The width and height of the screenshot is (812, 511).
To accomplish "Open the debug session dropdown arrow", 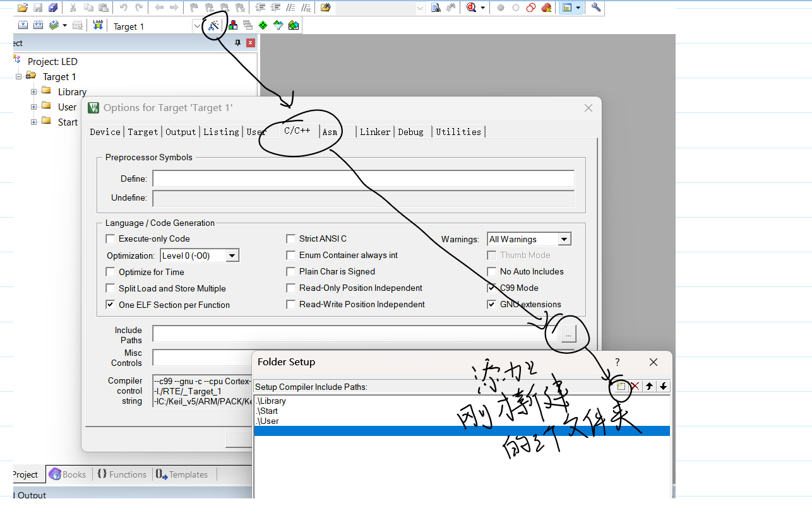I will point(483,8).
